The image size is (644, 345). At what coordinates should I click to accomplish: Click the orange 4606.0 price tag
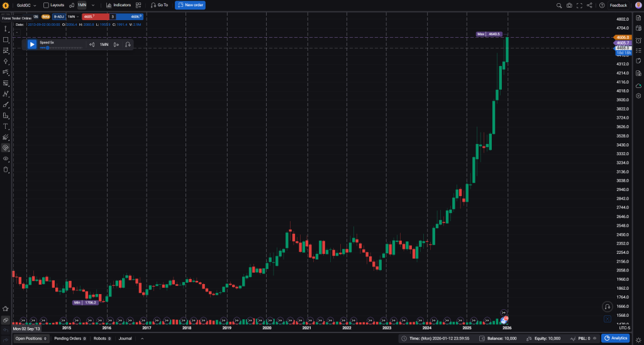623,37
